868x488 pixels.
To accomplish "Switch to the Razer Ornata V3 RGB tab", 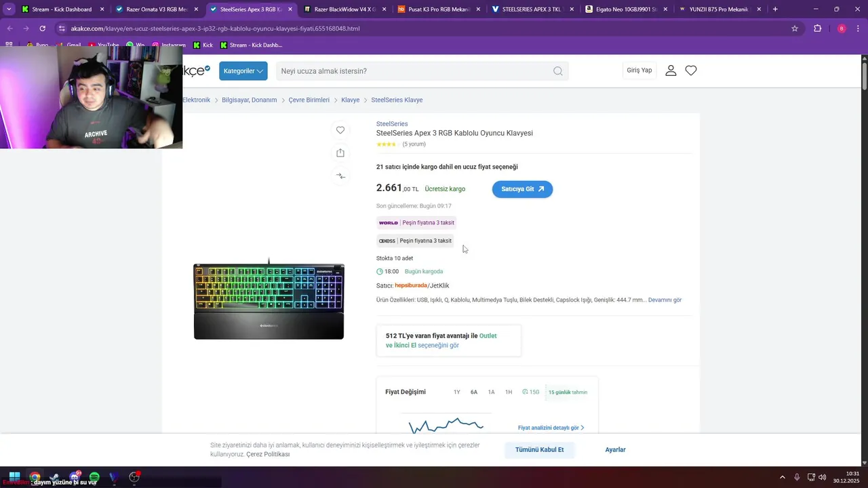I will pyautogui.click(x=157, y=9).
